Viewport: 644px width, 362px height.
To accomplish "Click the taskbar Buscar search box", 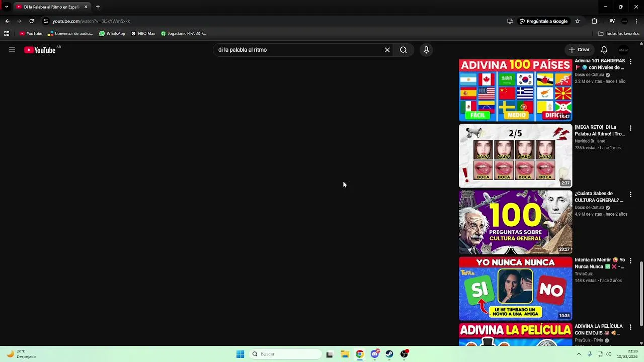I will click(285, 354).
